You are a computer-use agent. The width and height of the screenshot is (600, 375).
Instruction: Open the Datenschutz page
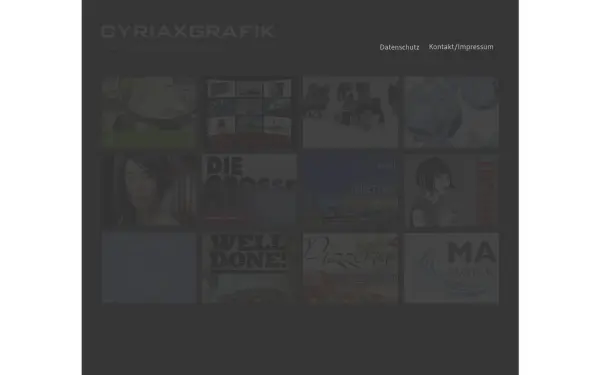pos(399,47)
